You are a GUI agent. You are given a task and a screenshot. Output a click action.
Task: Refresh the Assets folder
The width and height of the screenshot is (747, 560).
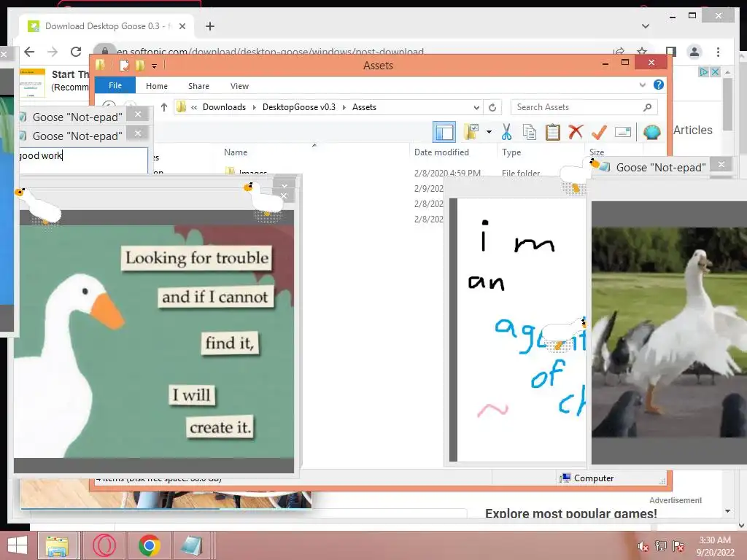pos(492,108)
